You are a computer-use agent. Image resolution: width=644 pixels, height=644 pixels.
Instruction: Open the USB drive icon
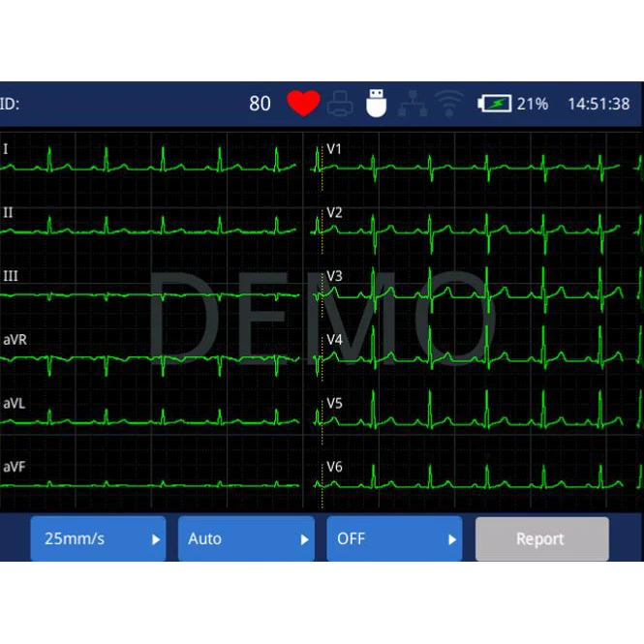pos(376,103)
